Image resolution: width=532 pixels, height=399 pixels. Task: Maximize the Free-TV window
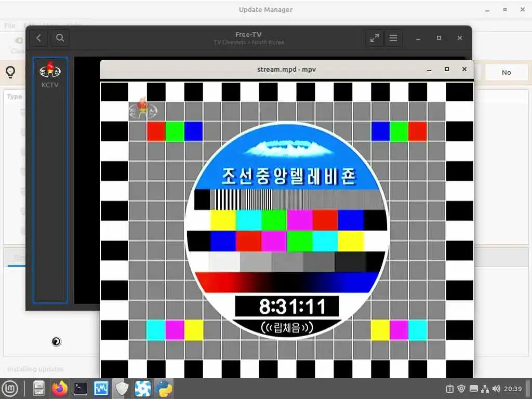[x=439, y=38]
